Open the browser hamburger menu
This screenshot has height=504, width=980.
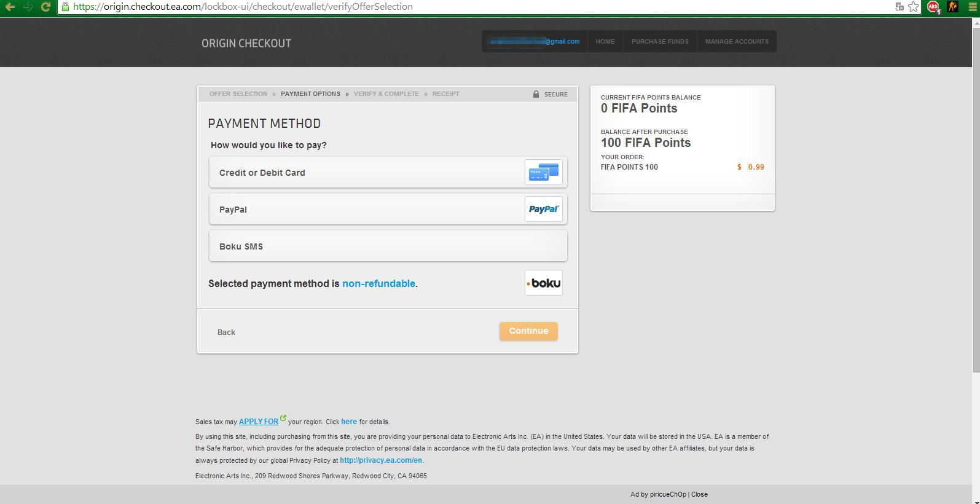click(973, 7)
